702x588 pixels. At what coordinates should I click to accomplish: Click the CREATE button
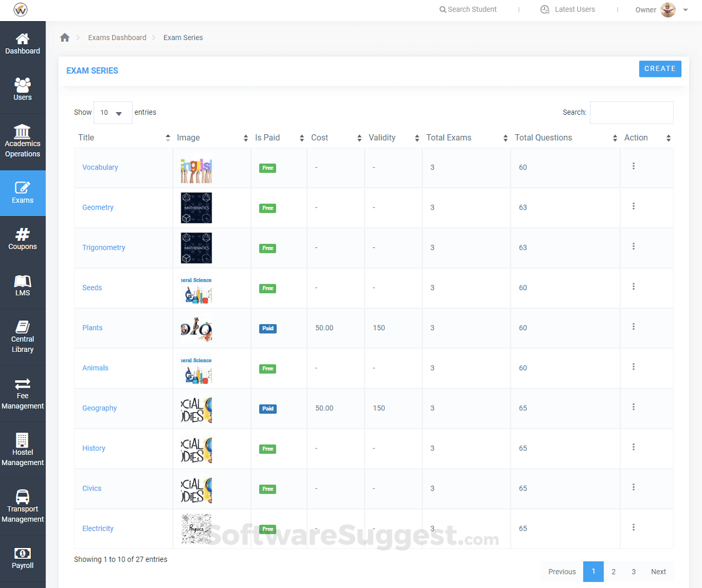click(660, 68)
